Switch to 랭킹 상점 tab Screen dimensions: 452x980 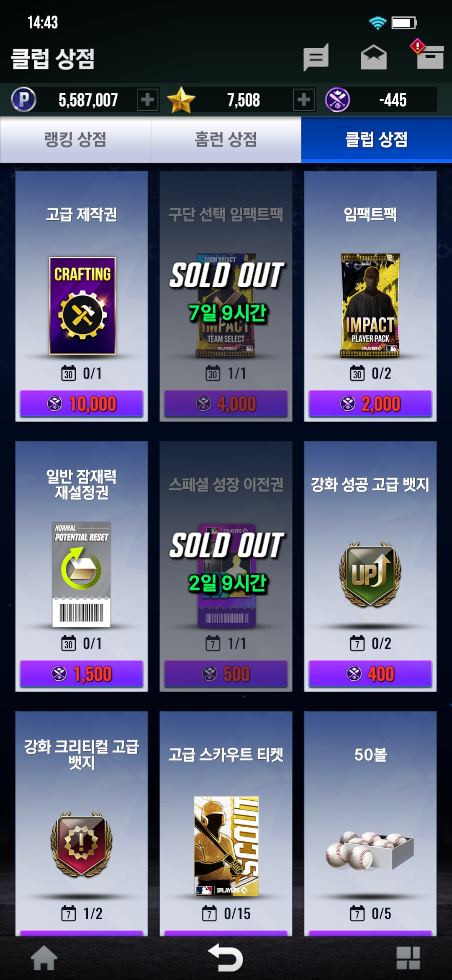click(75, 139)
